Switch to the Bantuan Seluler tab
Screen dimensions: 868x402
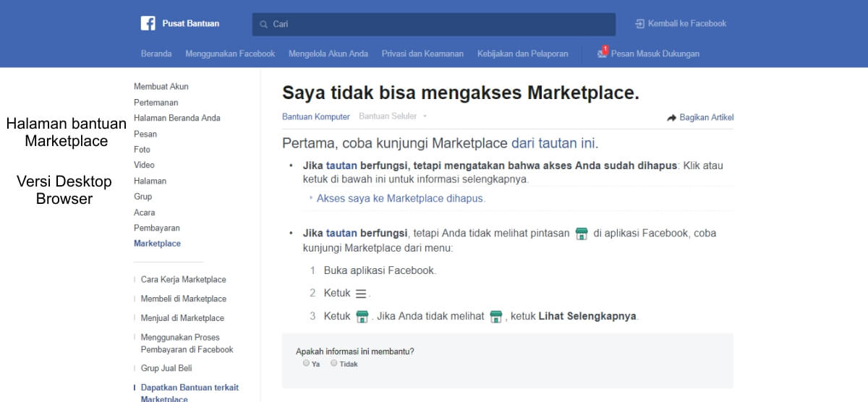point(388,116)
